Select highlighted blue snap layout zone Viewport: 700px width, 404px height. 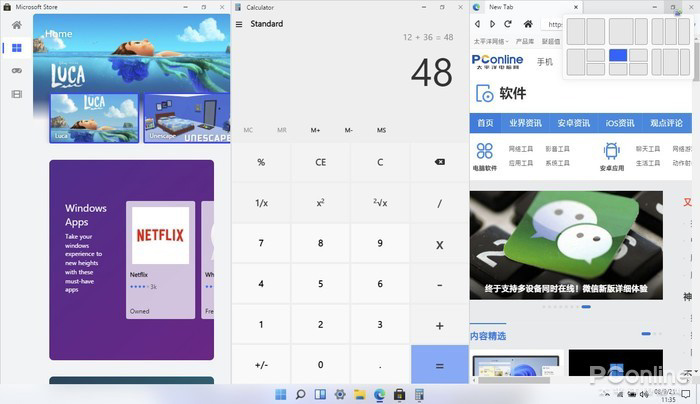(x=618, y=55)
